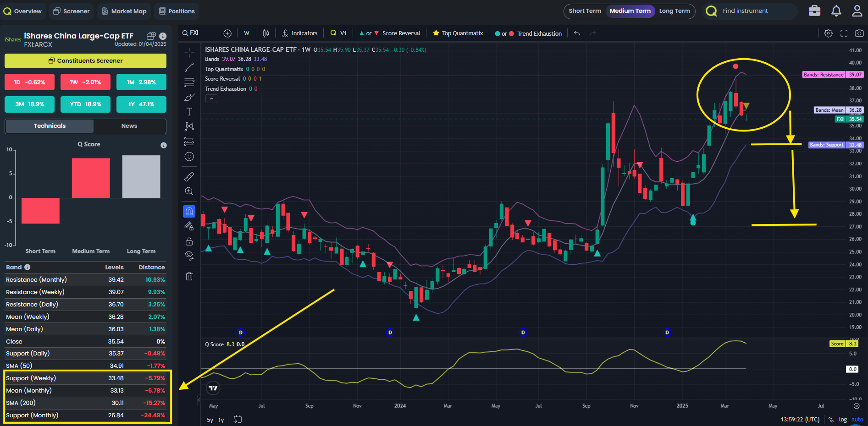This screenshot has height=426, width=868.
Task: Select the 5y date range
Action: [210, 420]
